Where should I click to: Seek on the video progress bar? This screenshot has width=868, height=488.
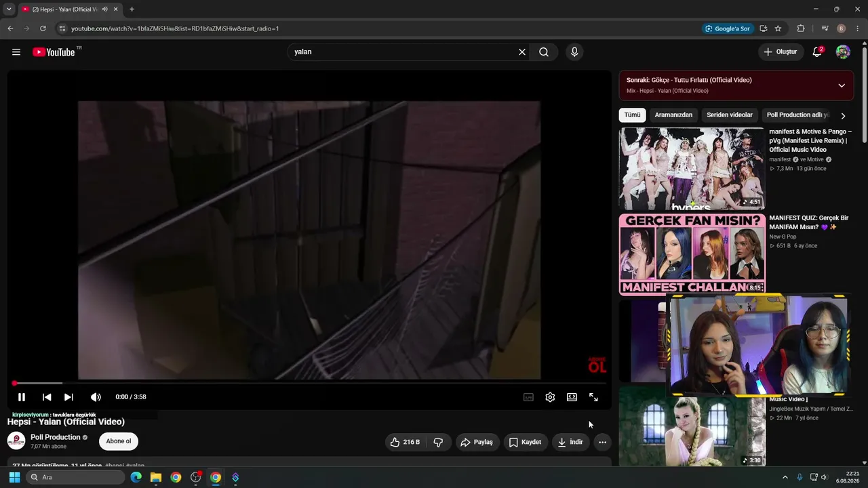pos(309,384)
